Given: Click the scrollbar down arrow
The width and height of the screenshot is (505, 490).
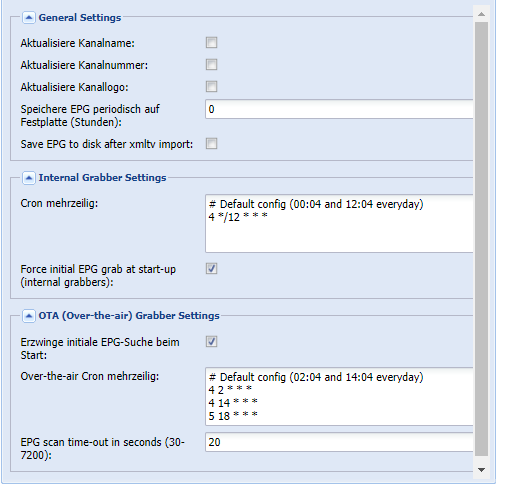Looking at the screenshot, I should pyautogui.click(x=481, y=470).
